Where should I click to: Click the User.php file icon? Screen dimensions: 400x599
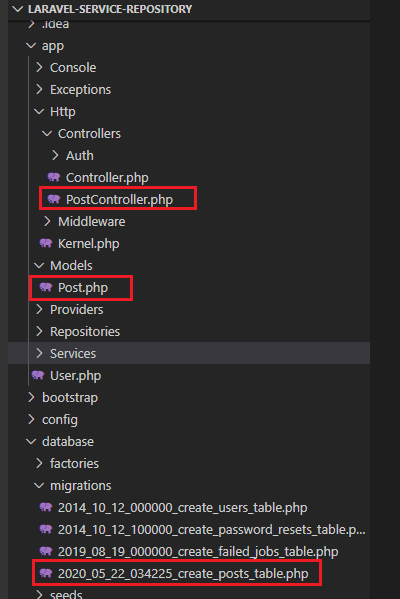[x=38, y=376]
